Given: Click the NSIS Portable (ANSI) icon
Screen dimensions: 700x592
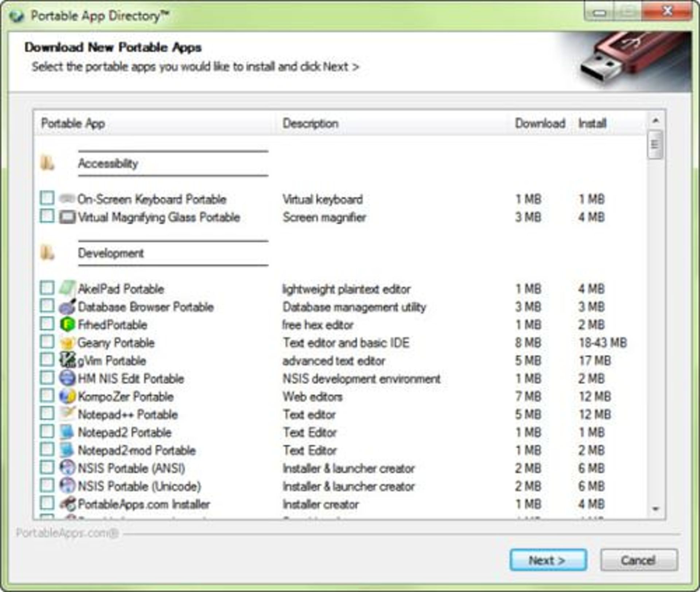Looking at the screenshot, I should point(67,468).
